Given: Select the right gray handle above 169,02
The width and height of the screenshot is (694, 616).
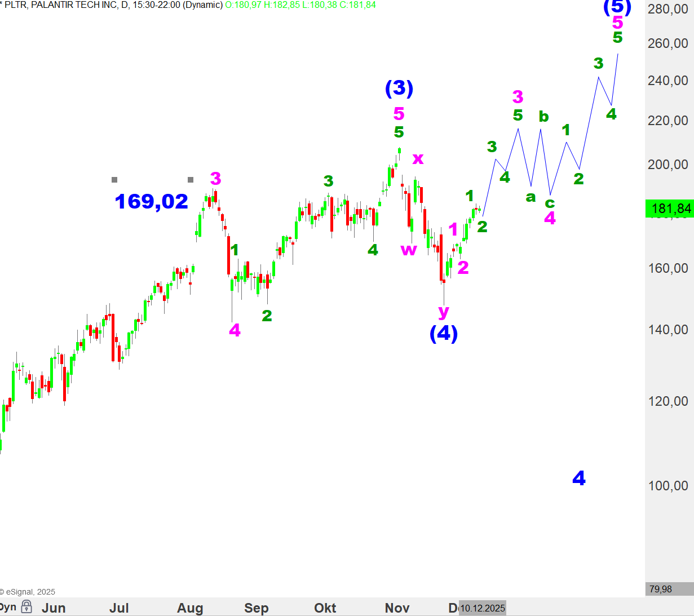Looking at the screenshot, I should tap(191, 180).
